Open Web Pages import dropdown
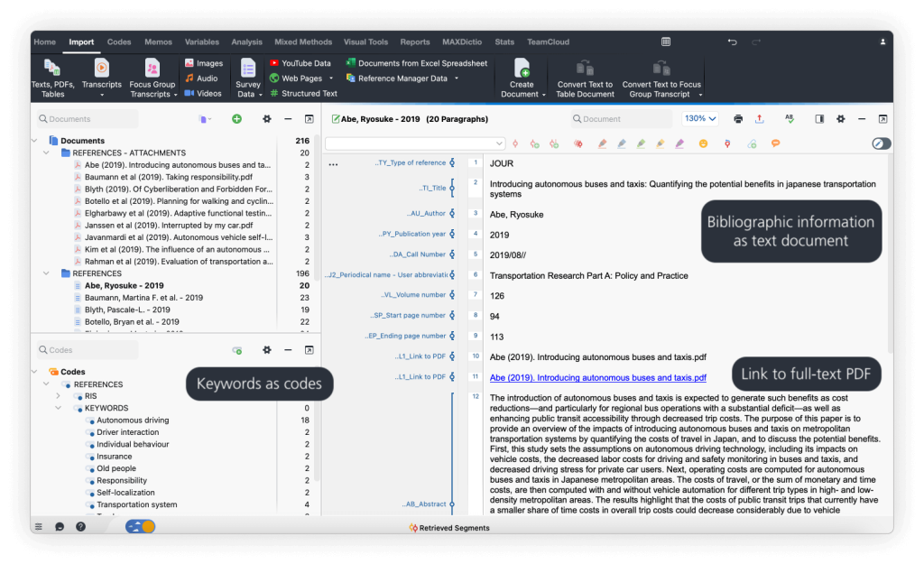 pyautogui.click(x=331, y=79)
